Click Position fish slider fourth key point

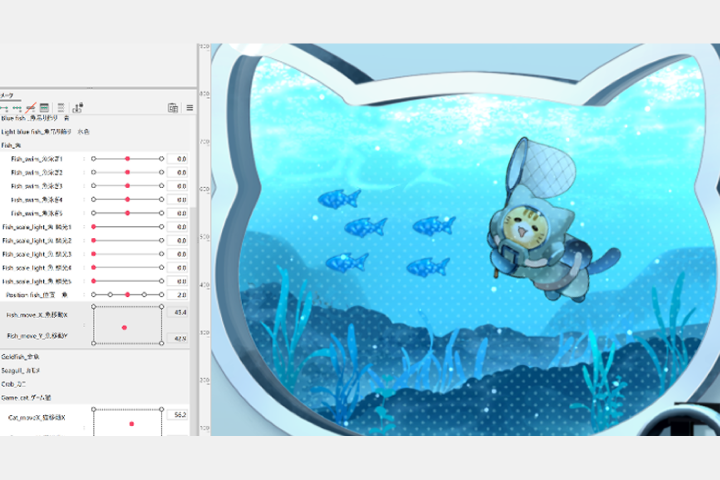144,294
